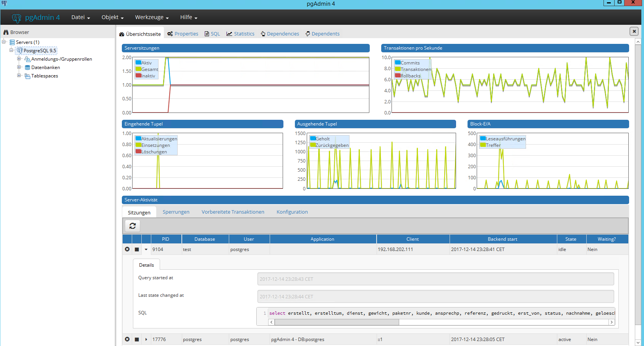This screenshot has height=346, width=644.
Task: Click client cell '192.168.202.111'
Action: 395,249
